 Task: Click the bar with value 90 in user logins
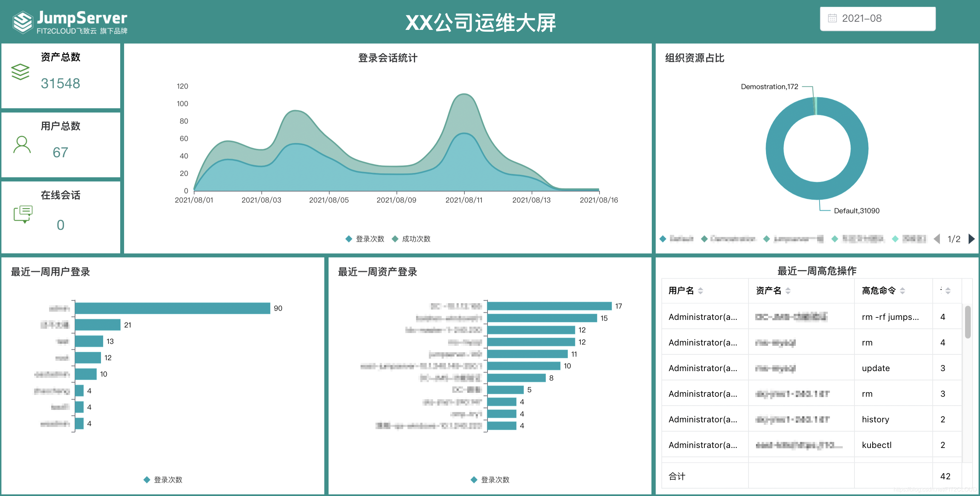tap(173, 308)
